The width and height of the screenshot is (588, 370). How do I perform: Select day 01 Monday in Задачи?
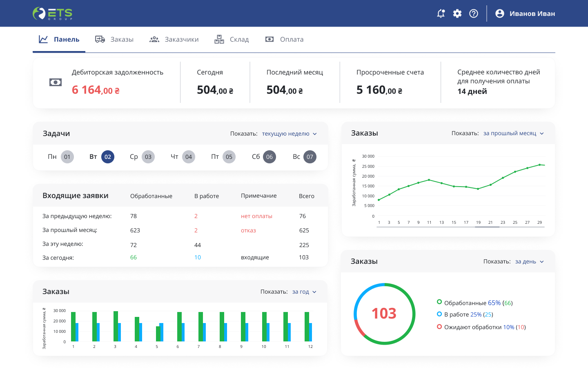[67, 157]
